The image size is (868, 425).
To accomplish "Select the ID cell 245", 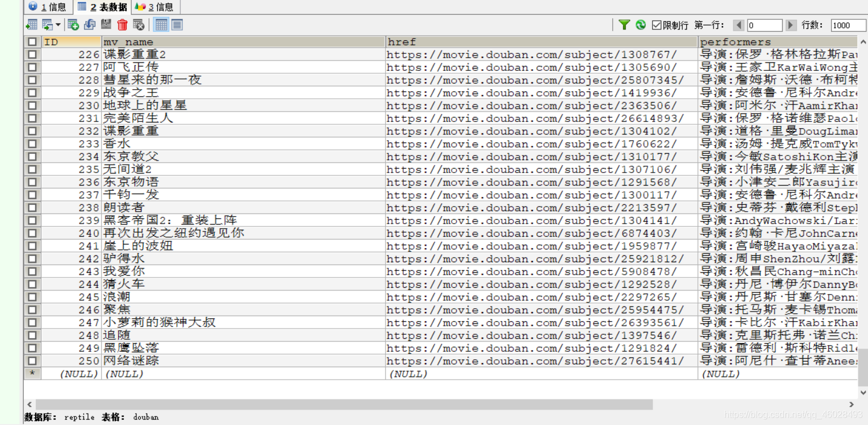I will (x=72, y=297).
